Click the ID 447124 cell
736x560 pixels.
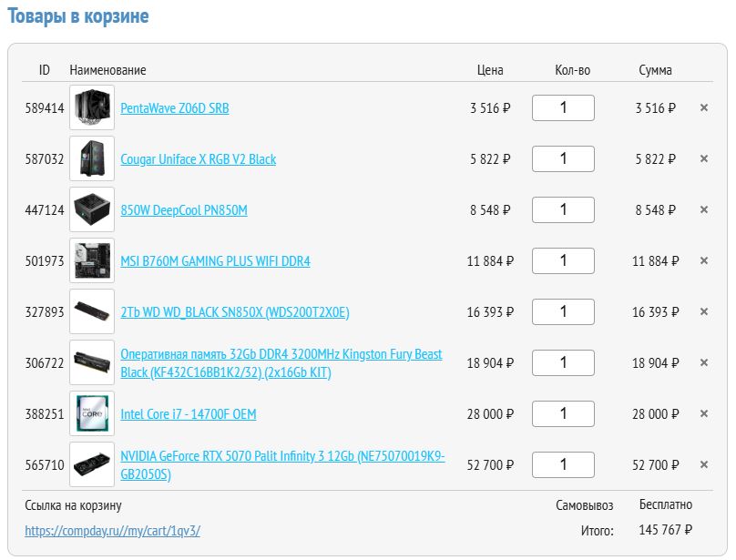[45, 209]
